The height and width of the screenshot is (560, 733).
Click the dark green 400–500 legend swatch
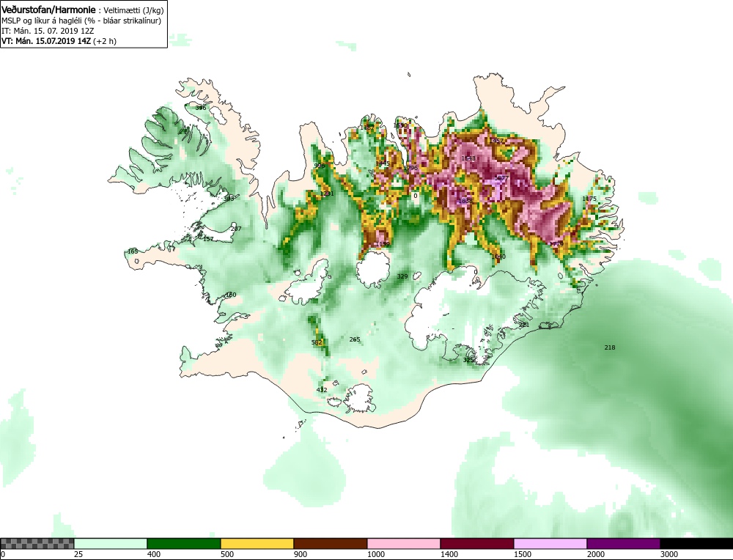coord(184,543)
